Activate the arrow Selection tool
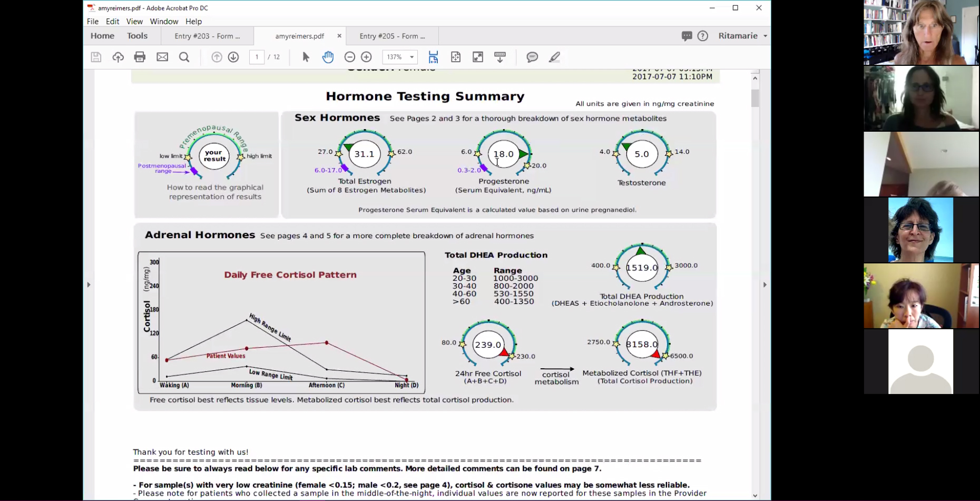 pyautogui.click(x=306, y=57)
